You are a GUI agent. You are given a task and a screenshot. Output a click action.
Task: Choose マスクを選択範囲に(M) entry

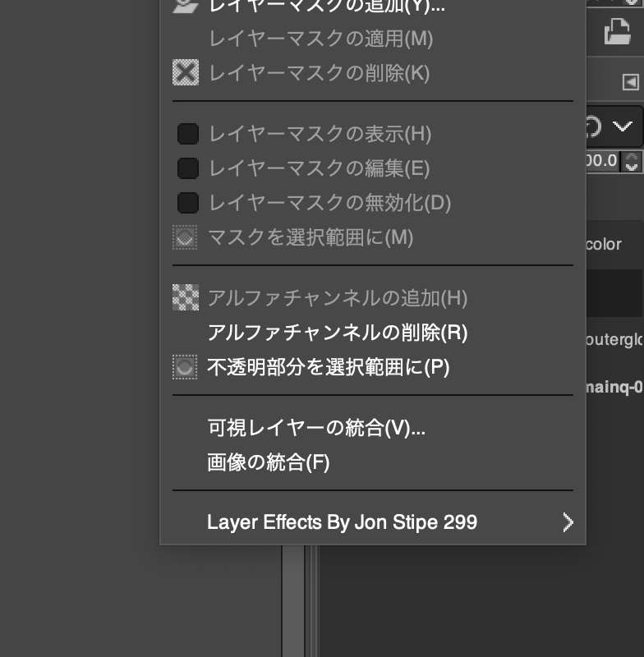372,237
